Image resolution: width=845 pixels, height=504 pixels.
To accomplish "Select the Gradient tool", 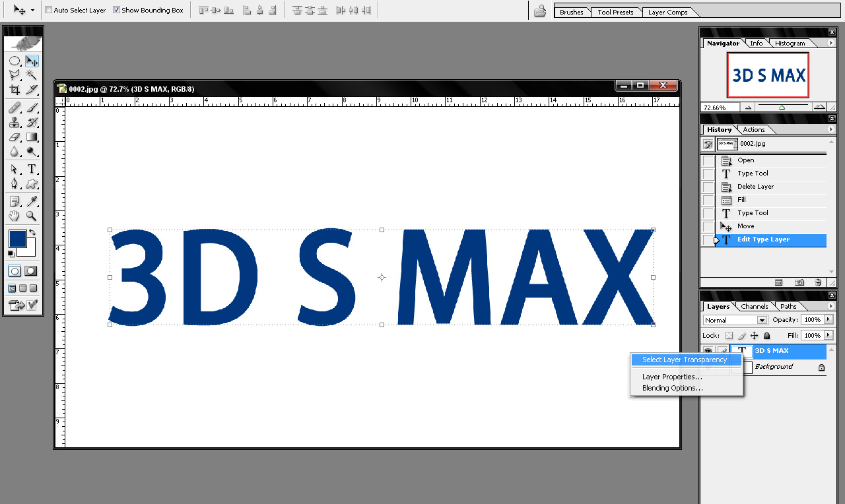I will pos(31,137).
